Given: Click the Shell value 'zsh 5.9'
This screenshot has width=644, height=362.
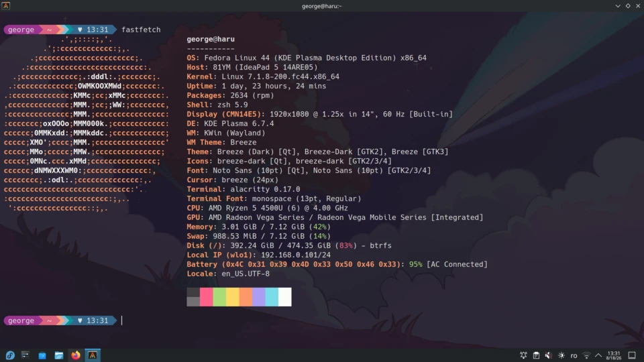Looking at the screenshot, I should (x=233, y=105).
